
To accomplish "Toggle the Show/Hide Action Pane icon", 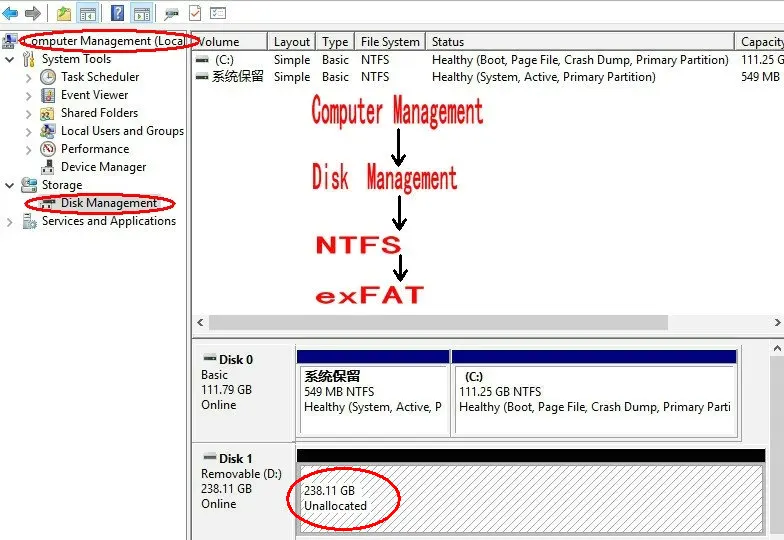I will point(142,14).
